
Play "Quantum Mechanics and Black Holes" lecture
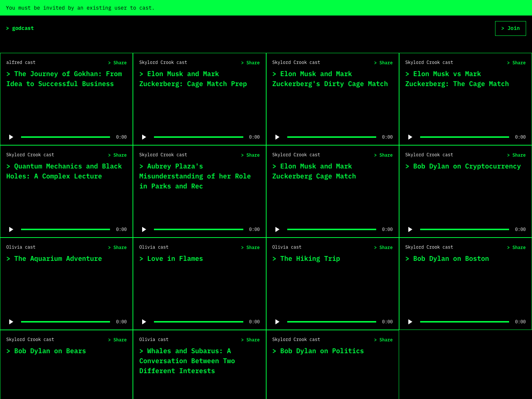(x=11, y=229)
